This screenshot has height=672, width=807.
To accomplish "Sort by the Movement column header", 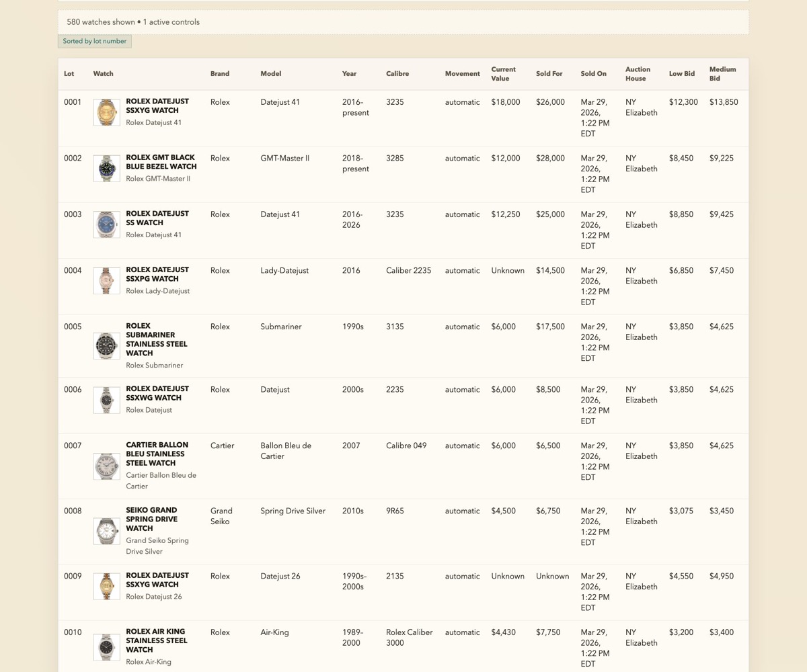I will click(462, 74).
